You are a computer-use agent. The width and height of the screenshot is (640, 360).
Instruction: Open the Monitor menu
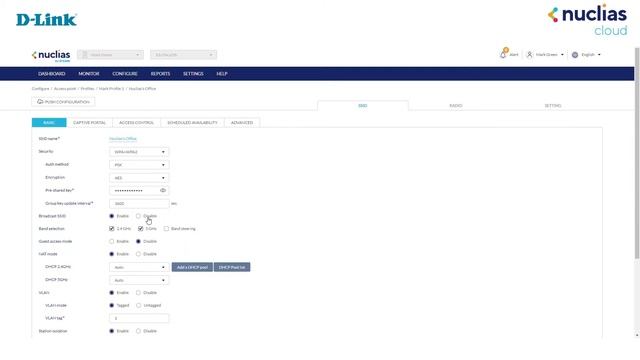point(89,74)
